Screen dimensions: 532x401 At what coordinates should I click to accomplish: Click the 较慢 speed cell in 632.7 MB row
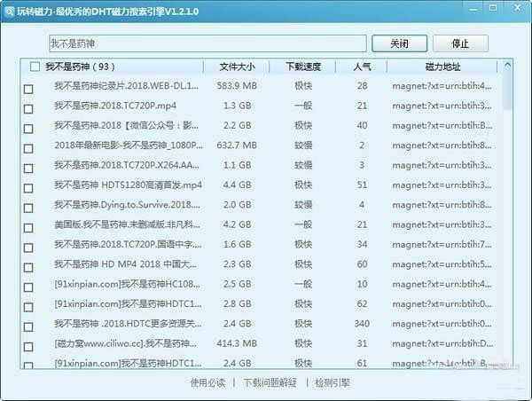pos(303,145)
